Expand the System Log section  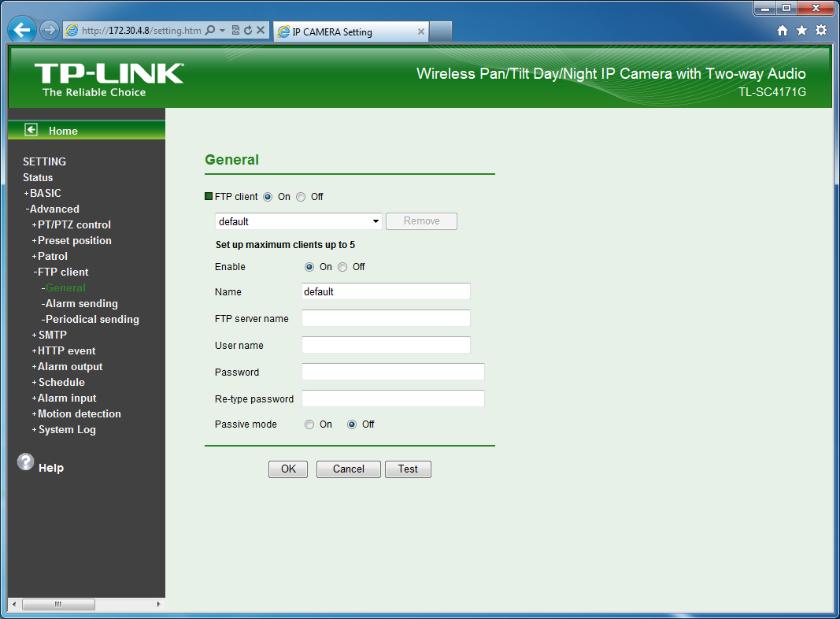[x=64, y=430]
